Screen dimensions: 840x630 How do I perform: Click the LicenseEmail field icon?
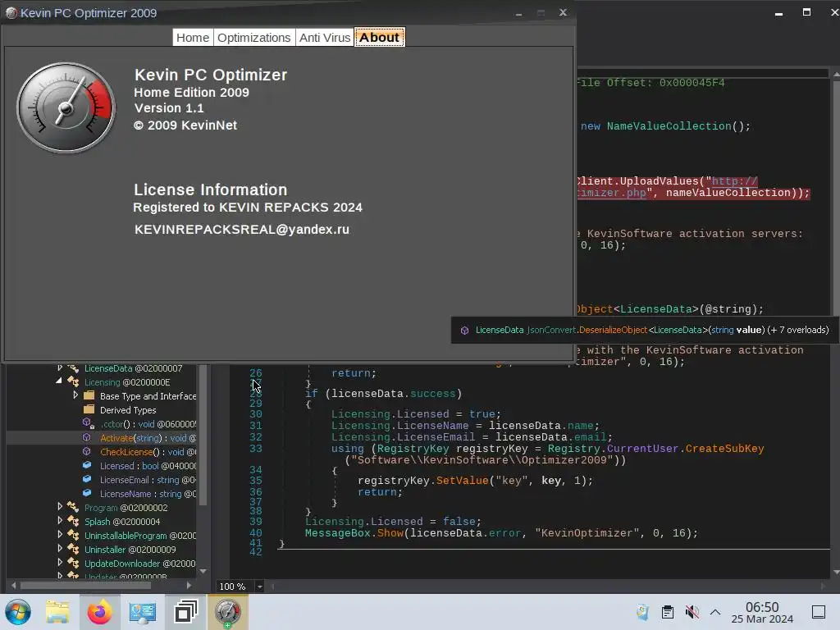pos(87,479)
